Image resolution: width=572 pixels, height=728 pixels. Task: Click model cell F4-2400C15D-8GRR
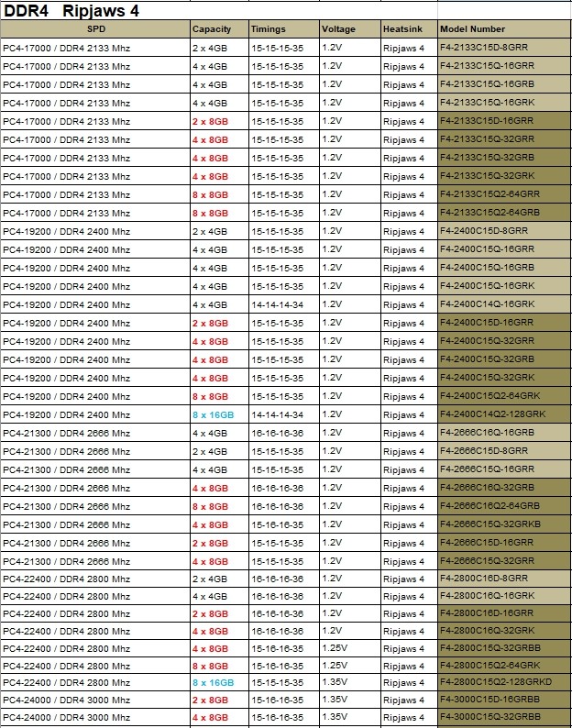coord(504,231)
